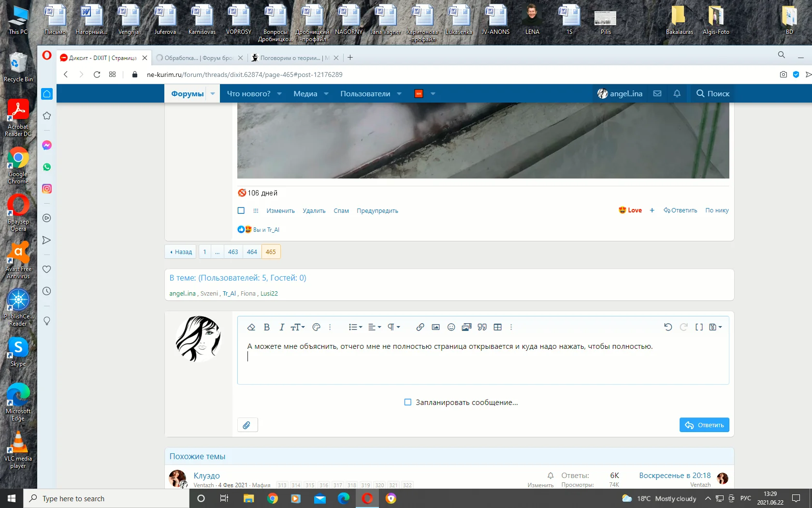Toggle bold formatting in the reply editor

[x=266, y=327]
